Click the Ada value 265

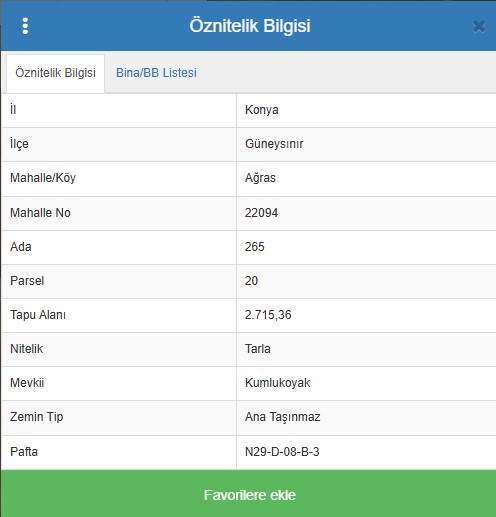(x=254, y=247)
